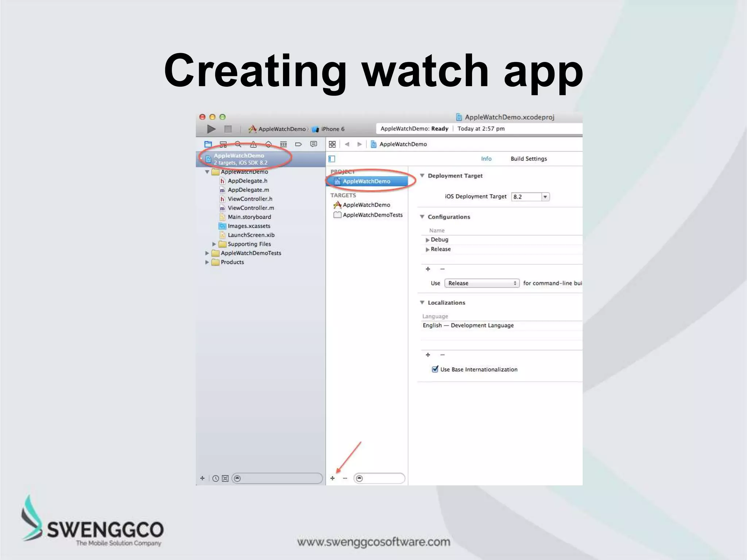The width and height of the screenshot is (747, 560).
Task: Collapse the Localizations section
Action: (x=422, y=303)
